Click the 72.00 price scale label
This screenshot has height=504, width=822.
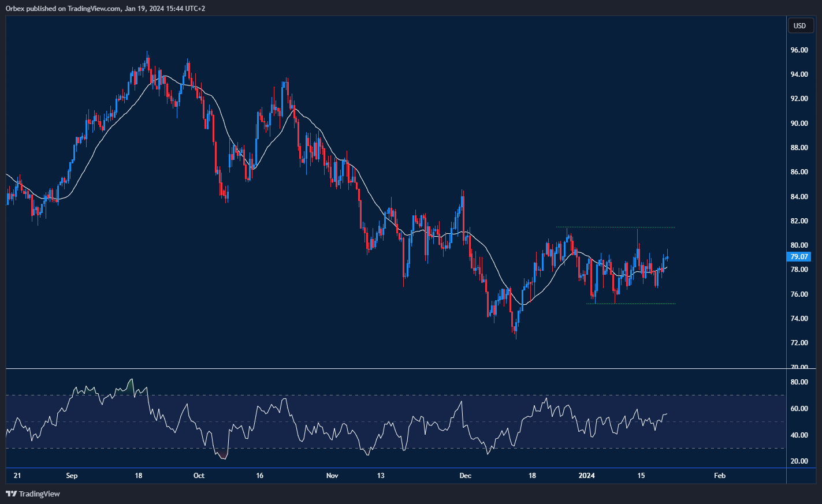pyautogui.click(x=799, y=343)
